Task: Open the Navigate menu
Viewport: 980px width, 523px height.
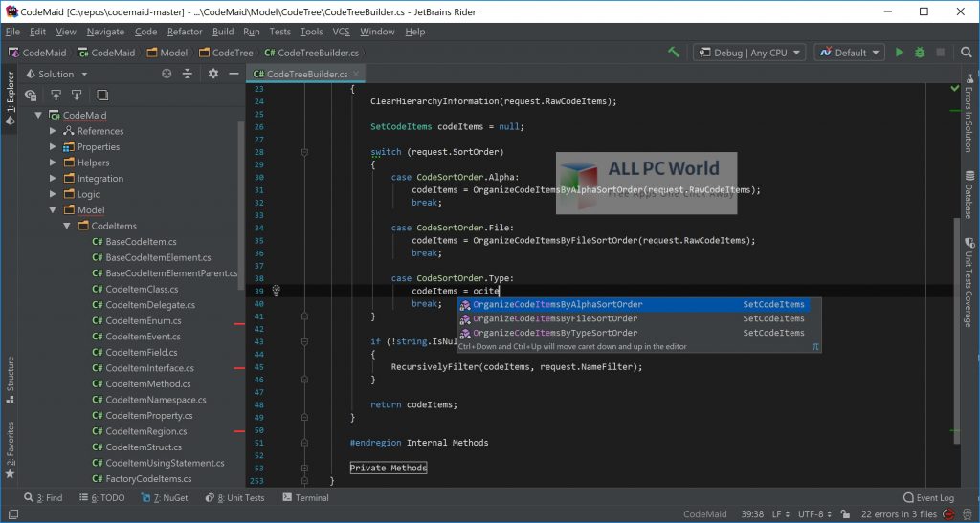Action: click(105, 32)
